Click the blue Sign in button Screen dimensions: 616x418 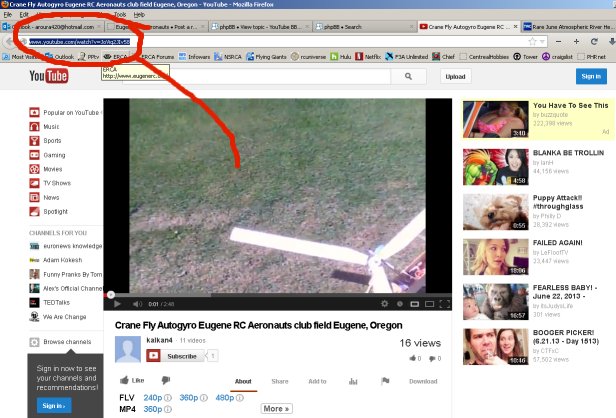(591, 76)
